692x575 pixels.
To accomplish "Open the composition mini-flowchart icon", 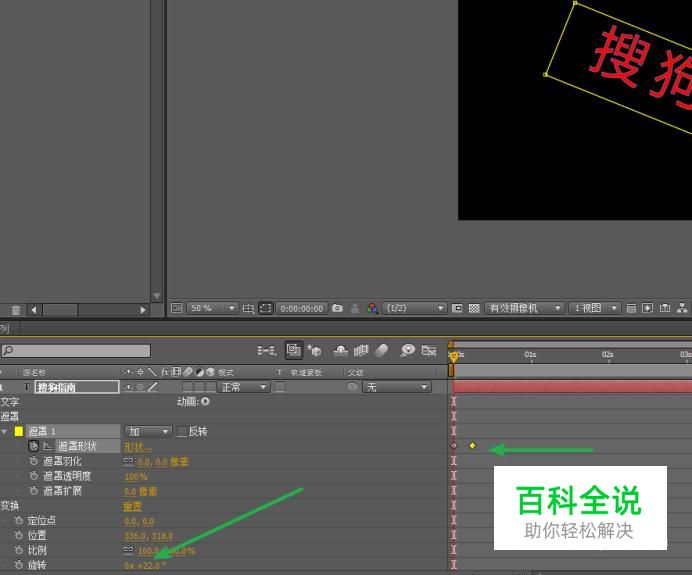I will click(266, 351).
